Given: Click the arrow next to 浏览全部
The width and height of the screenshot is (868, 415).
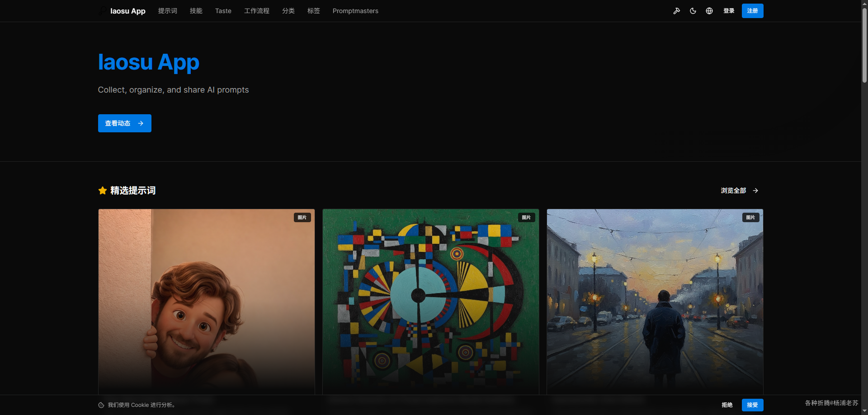Looking at the screenshot, I should [755, 191].
